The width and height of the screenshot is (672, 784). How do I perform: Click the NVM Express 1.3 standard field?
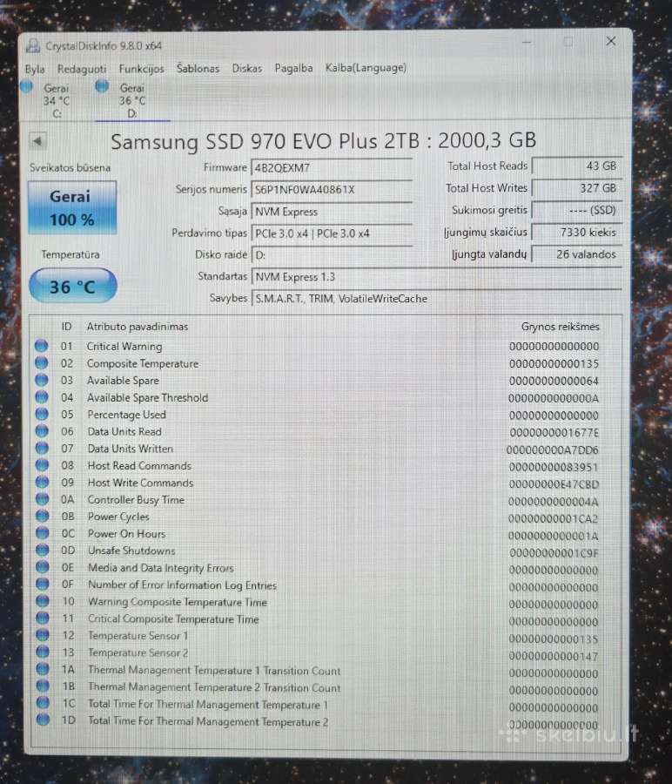(x=437, y=276)
